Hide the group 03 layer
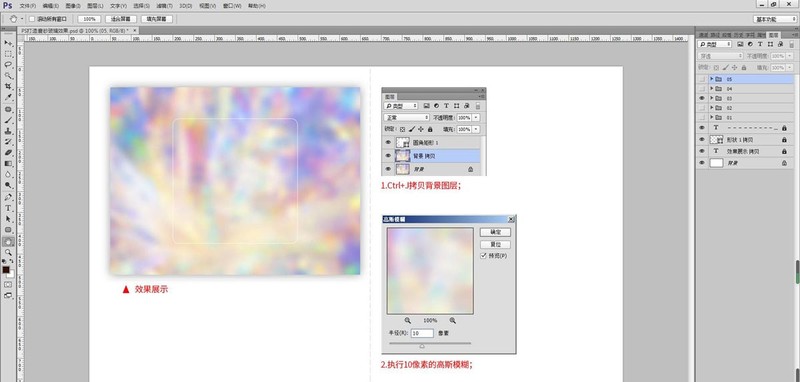 coord(702,98)
